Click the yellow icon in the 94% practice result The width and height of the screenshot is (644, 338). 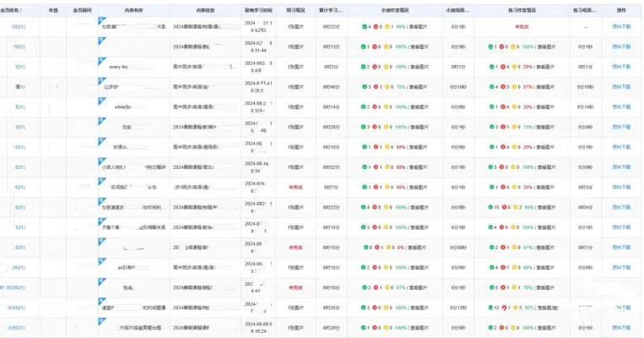click(x=515, y=207)
